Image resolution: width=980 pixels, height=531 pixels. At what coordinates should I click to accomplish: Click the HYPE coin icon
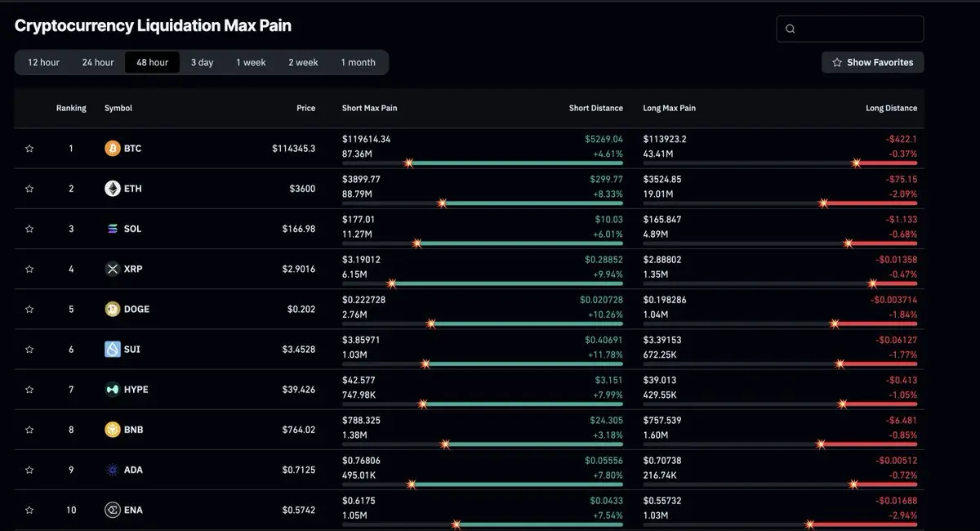pos(112,390)
